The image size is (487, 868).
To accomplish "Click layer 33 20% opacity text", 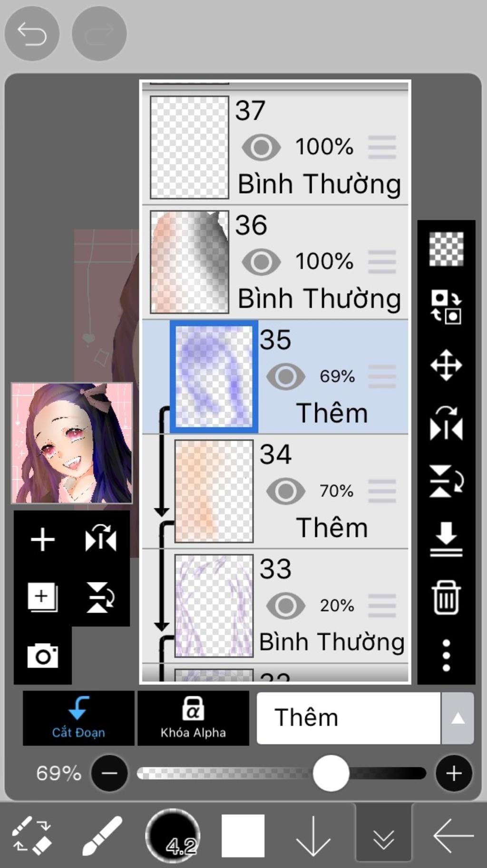I will click(337, 606).
